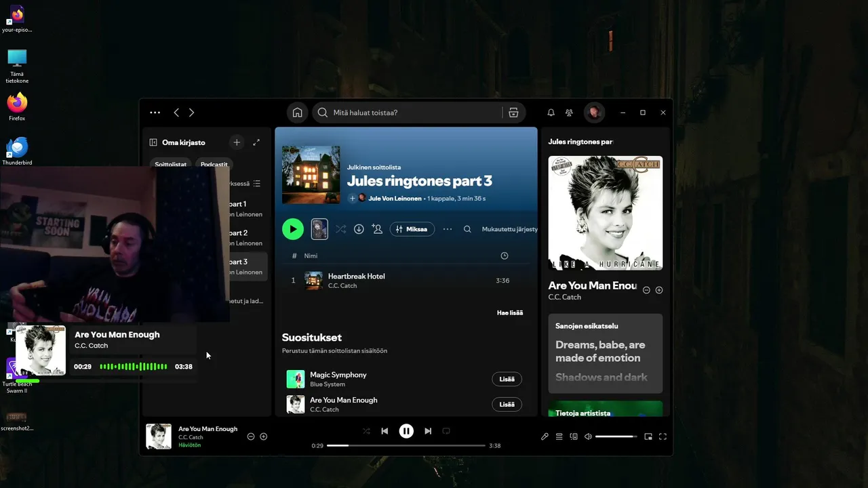Select the 'Podcastit' filter chip
The height and width of the screenshot is (488, 868).
[214, 164]
